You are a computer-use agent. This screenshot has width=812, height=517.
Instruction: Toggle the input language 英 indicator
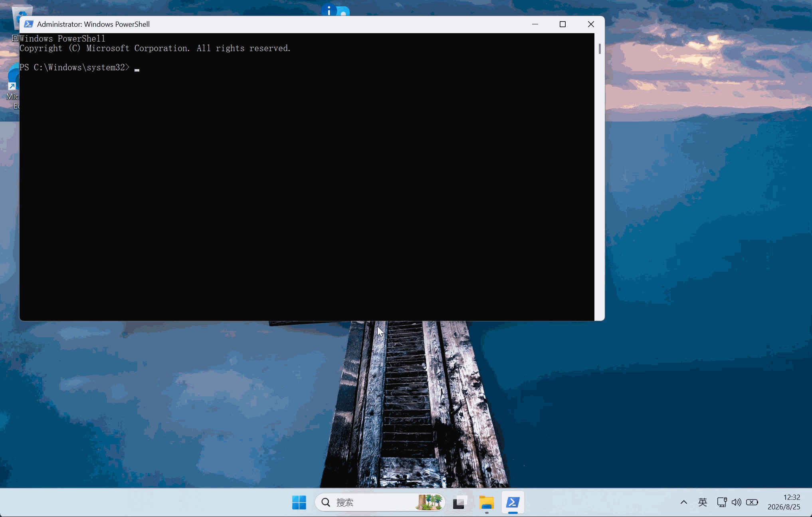703,502
